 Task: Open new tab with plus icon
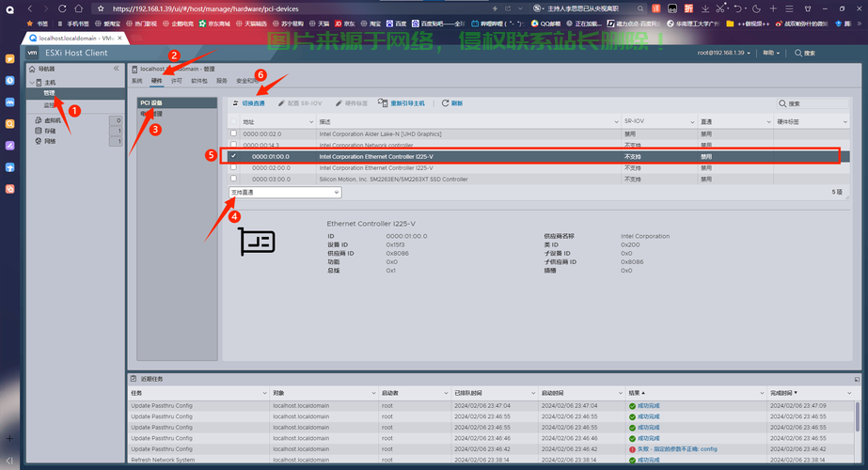773,8
